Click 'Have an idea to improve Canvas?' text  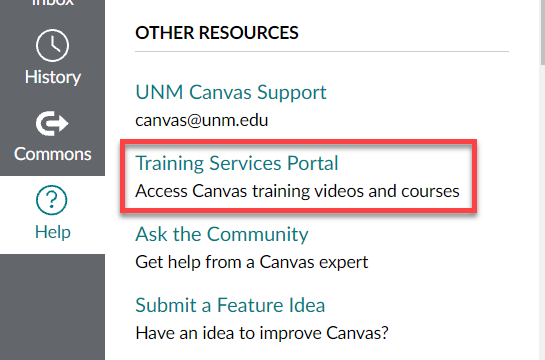click(262, 333)
